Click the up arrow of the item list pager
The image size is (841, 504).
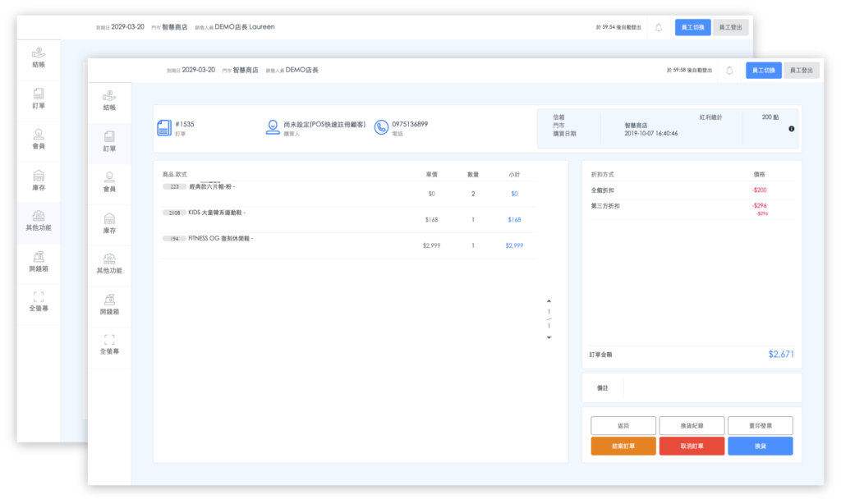coord(549,301)
